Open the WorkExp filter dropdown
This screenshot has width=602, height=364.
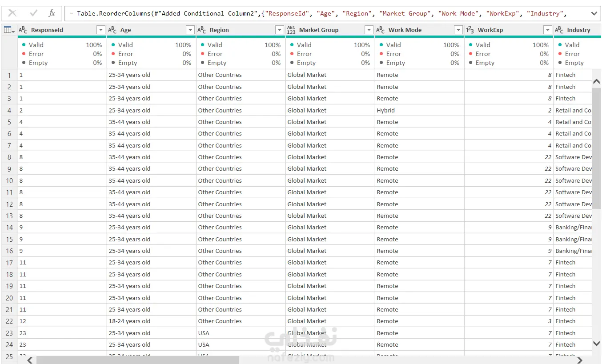548,30
